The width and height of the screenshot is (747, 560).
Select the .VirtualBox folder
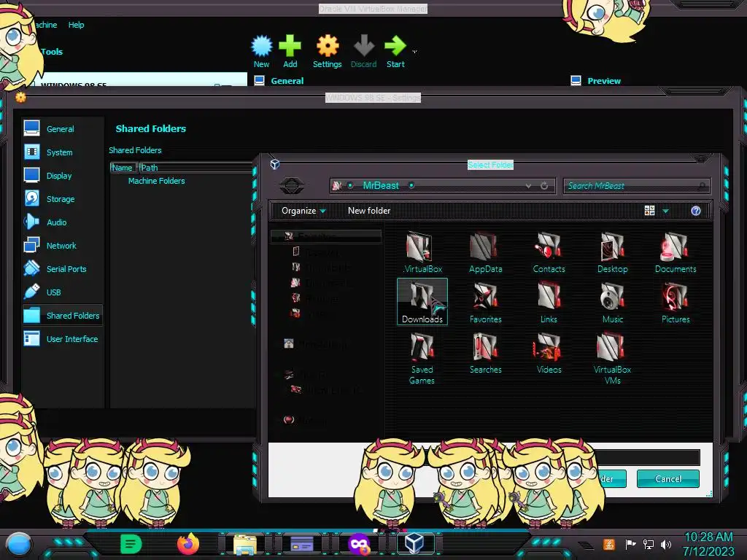click(422, 253)
